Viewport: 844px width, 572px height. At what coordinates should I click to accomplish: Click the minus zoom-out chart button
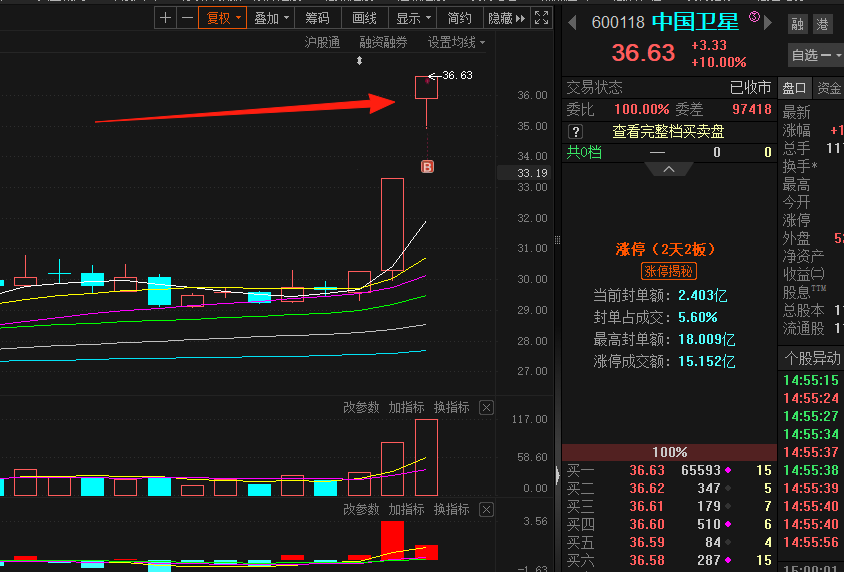(x=187, y=18)
